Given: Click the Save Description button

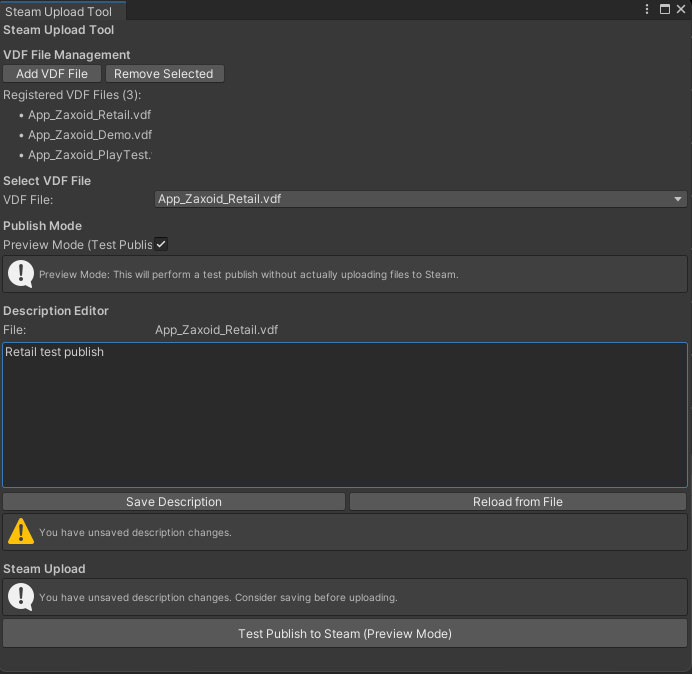Looking at the screenshot, I should click(x=174, y=502).
